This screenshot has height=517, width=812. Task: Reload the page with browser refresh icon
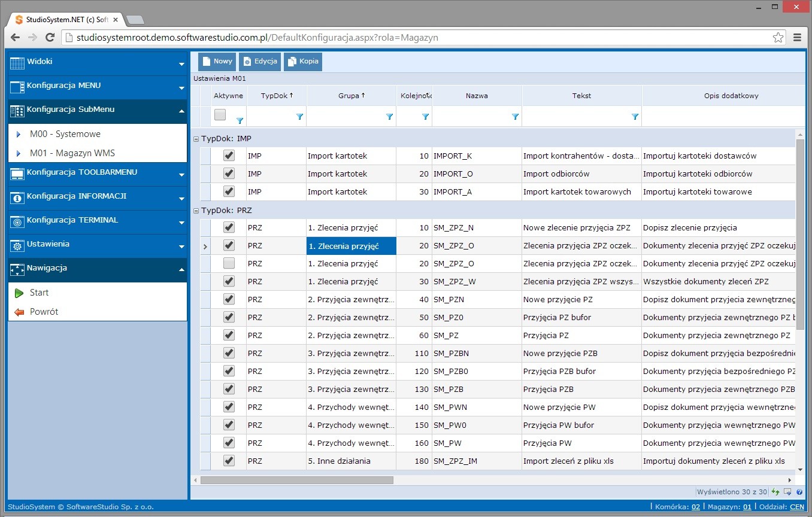coord(50,37)
